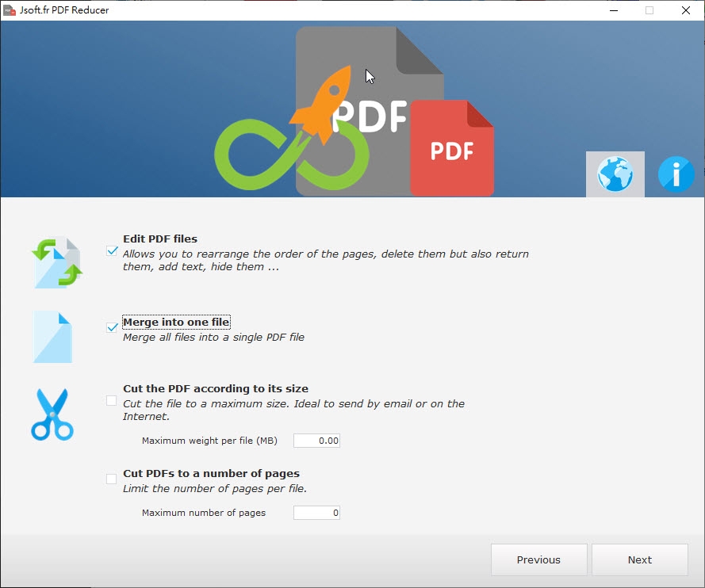The image size is (705, 588).
Task: Uncheck the Merge into one file checkbox
Action: tap(112, 327)
